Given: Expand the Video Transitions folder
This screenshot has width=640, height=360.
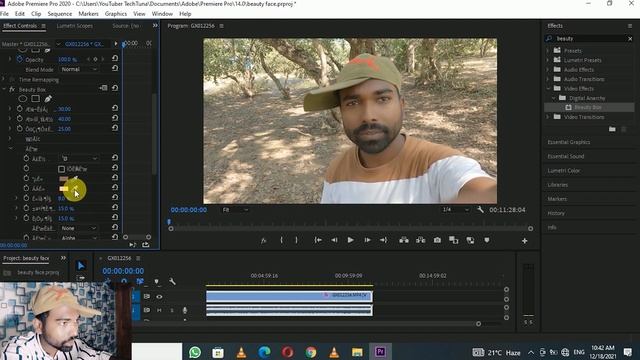Looking at the screenshot, I should tap(548, 117).
